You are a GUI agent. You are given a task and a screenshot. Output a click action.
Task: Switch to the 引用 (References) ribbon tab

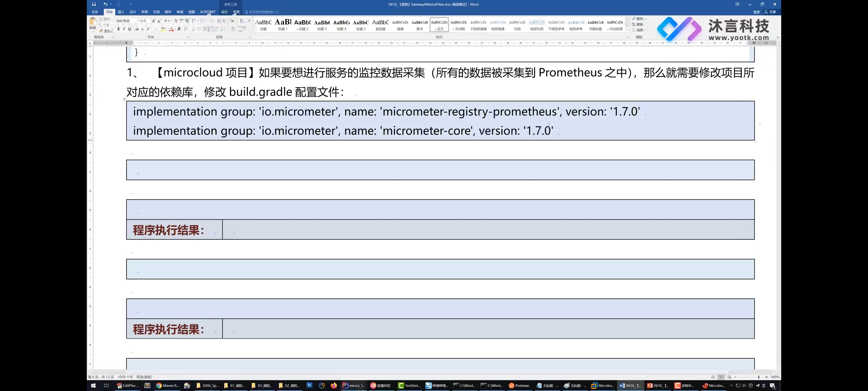point(156,12)
